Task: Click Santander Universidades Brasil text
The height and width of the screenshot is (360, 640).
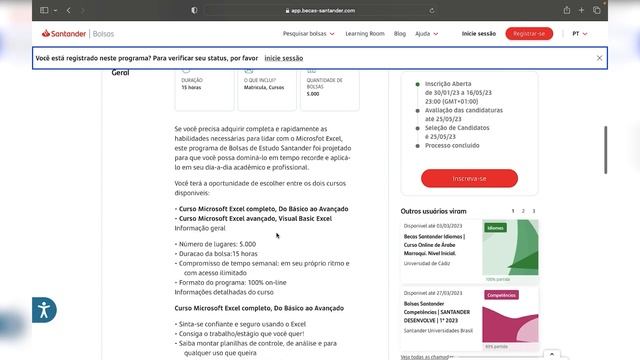Action: tap(438, 331)
